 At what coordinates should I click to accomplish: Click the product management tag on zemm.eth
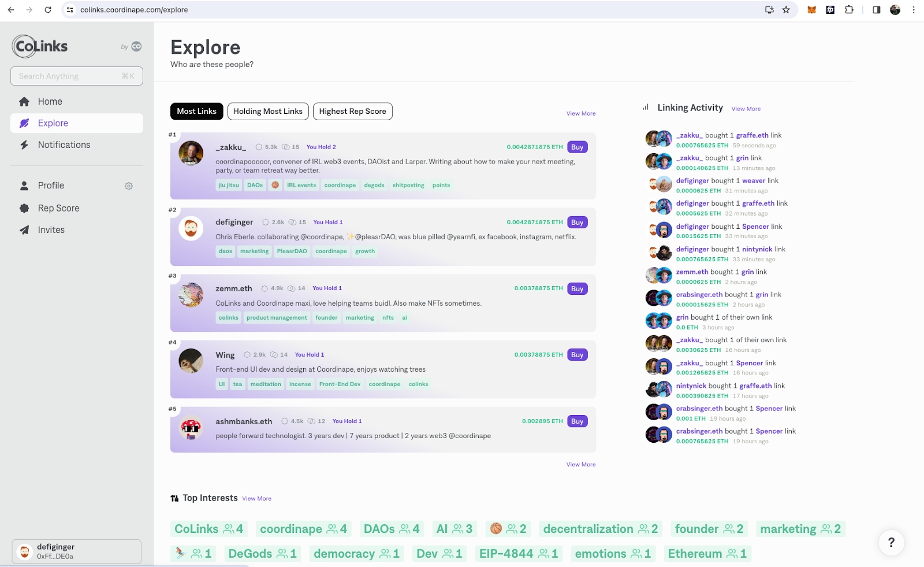277,318
